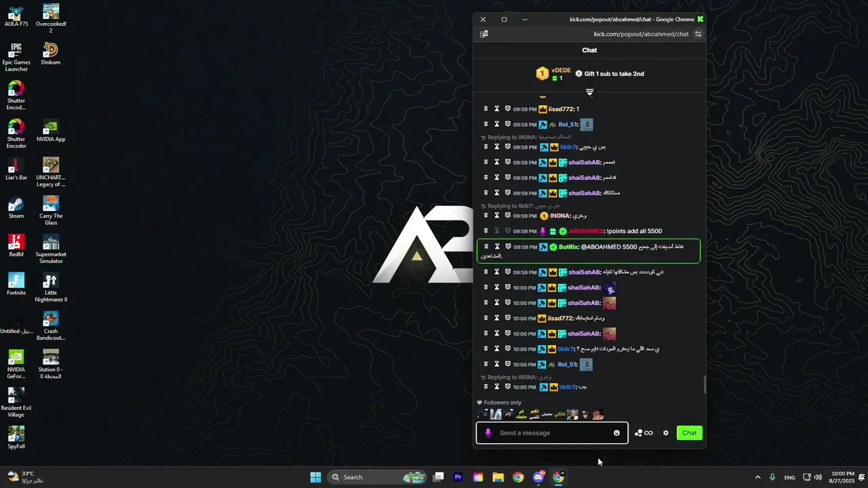Screen dimensions: 868x488
Task: Delete iisad772's 10:00 PM message
Action: (486, 318)
